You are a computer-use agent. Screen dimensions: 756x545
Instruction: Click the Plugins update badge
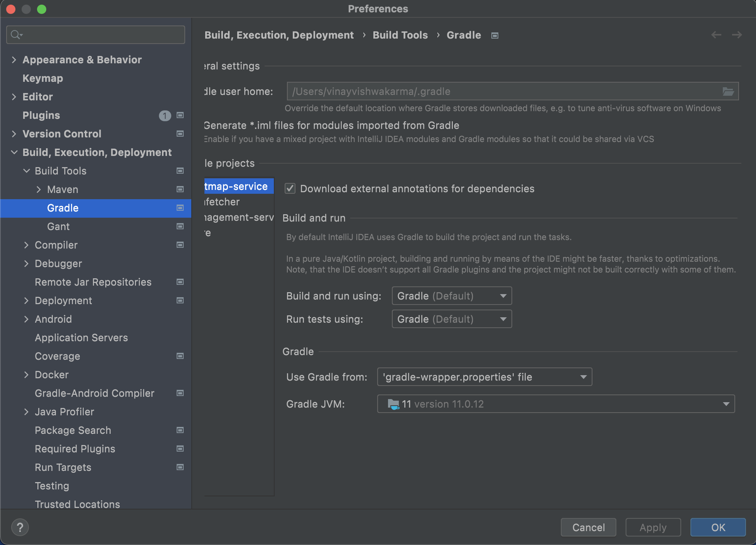(165, 115)
